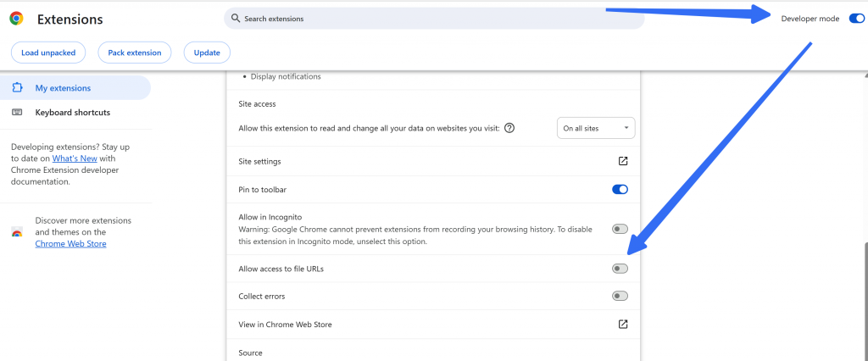Enable Allow access to file URLs toggle

pyautogui.click(x=620, y=269)
